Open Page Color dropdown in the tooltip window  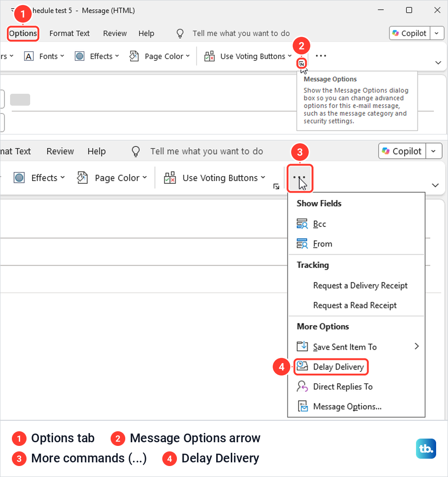click(x=160, y=56)
